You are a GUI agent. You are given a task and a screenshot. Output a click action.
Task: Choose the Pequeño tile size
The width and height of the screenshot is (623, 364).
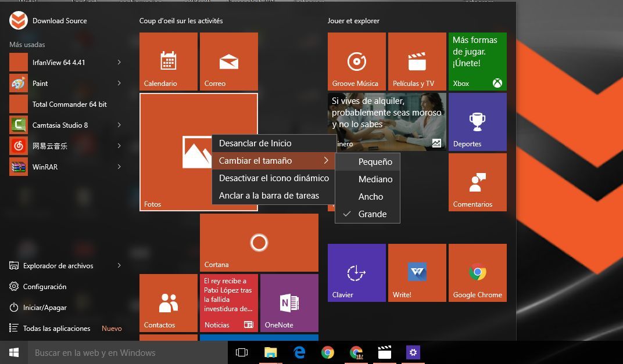(367, 162)
